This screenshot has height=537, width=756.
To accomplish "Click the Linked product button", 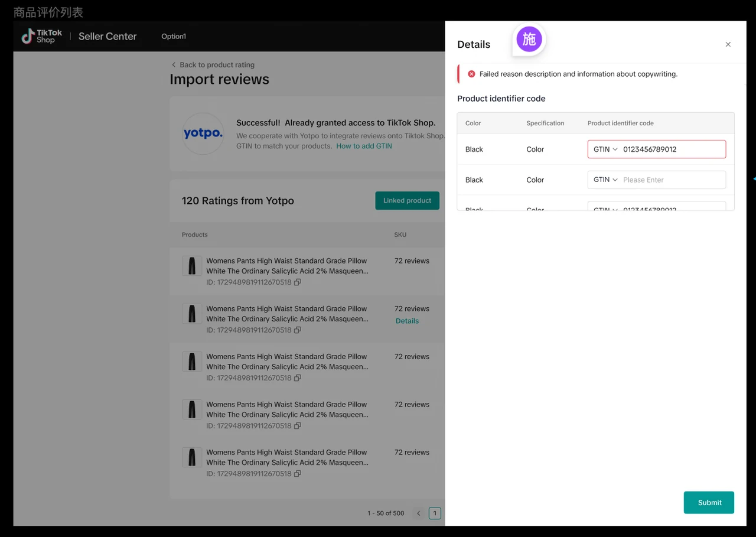I will tap(407, 200).
